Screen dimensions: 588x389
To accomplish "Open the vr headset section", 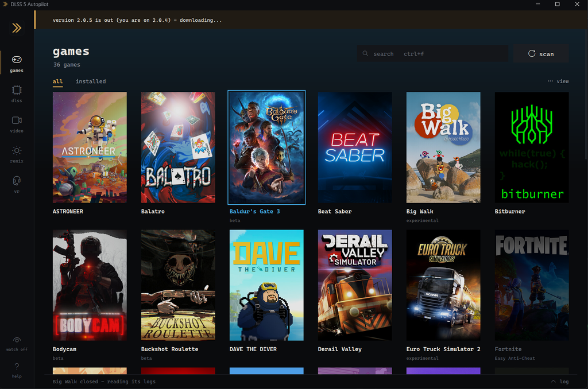I will pyautogui.click(x=17, y=184).
